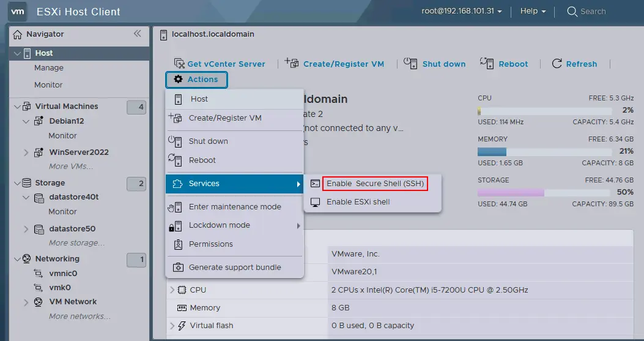644x341 pixels.
Task: Expand the Virtual flash row
Action: pyautogui.click(x=172, y=326)
